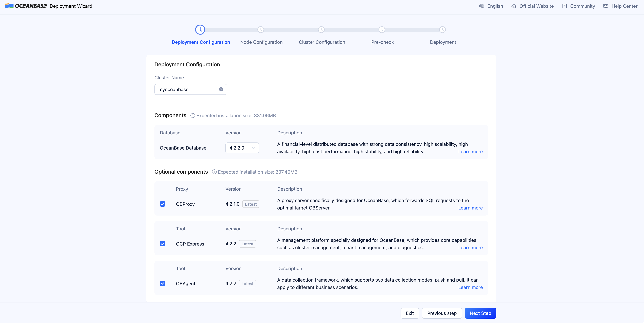The image size is (644, 323).
Task: Click the info icon next to Optional components
Action: pyautogui.click(x=214, y=172)
